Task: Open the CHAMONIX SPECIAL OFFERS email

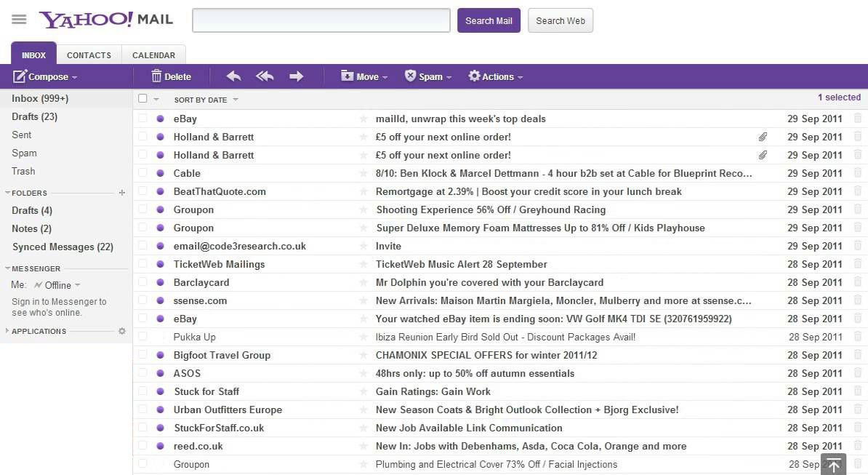Action: tap(486, 355)
